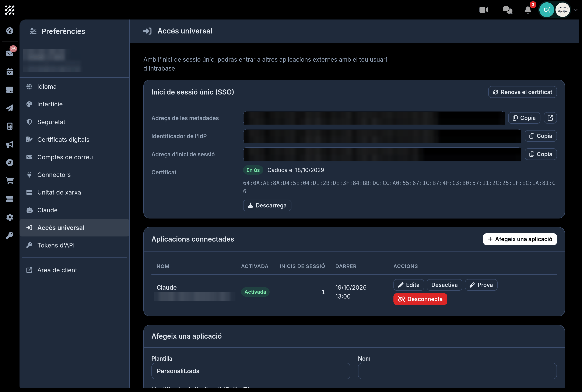The height and width of the screenshot is (392, 582).
Task: Focus the Nom input field
Action: click(457, 371)
